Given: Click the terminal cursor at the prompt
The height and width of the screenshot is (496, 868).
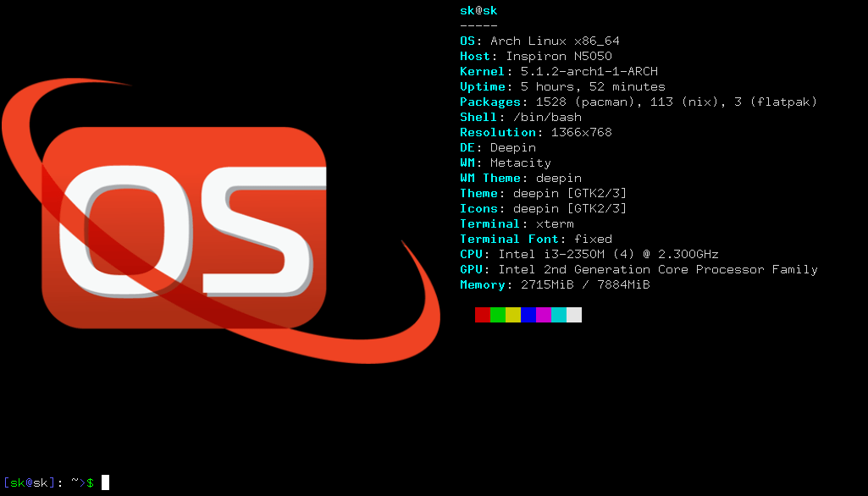Looking at the screenshot, I should [105, 482].
